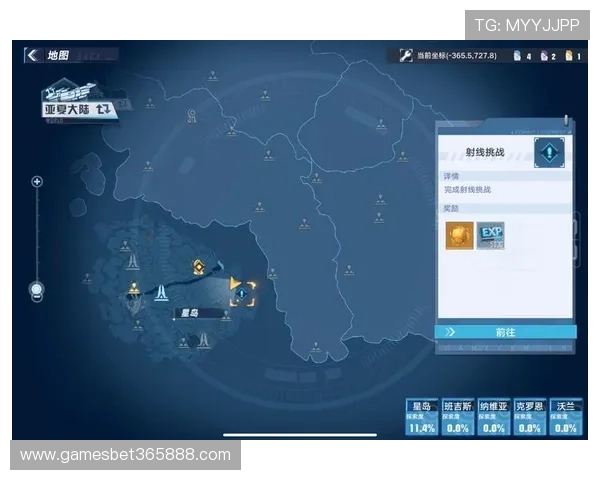The image size is (600, 480).
Task: Select the 班吉斯 region tab
Action: click(458, 417)
